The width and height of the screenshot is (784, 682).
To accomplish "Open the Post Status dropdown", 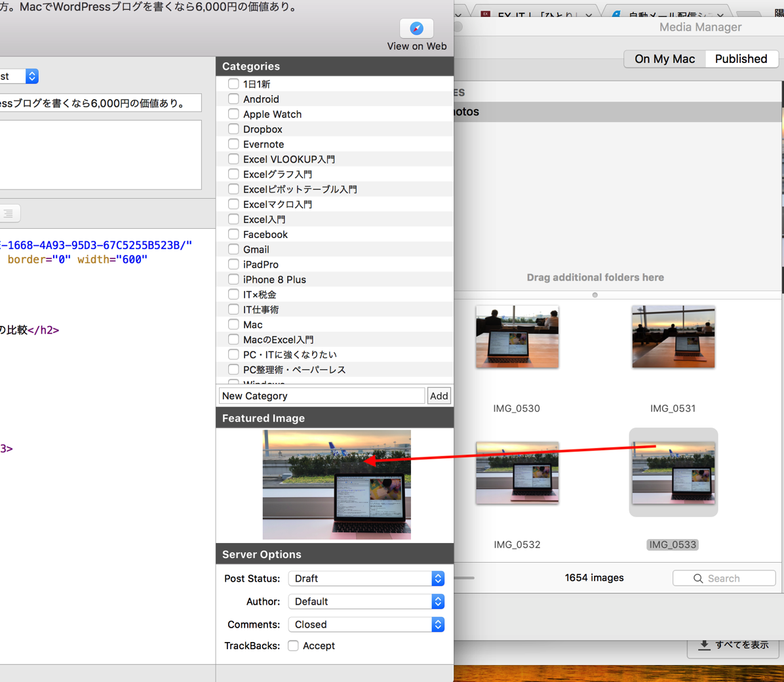I will click(366, 578).
